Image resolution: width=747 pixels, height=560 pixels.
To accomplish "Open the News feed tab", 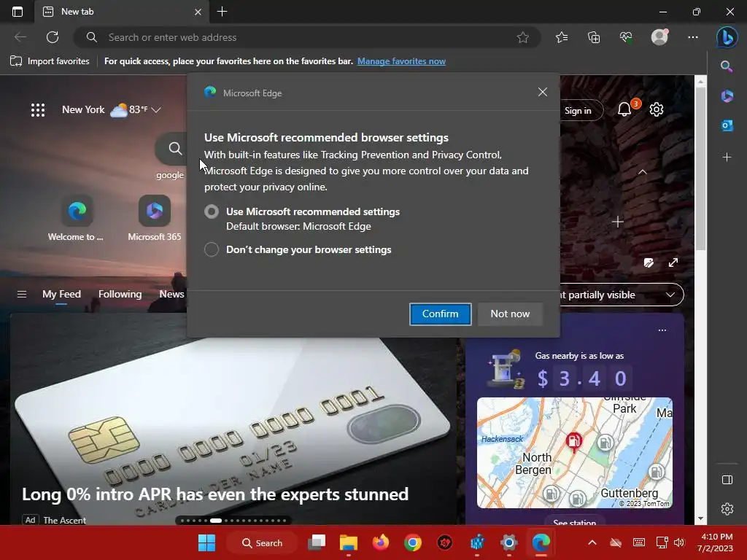I will click(171, 295).
